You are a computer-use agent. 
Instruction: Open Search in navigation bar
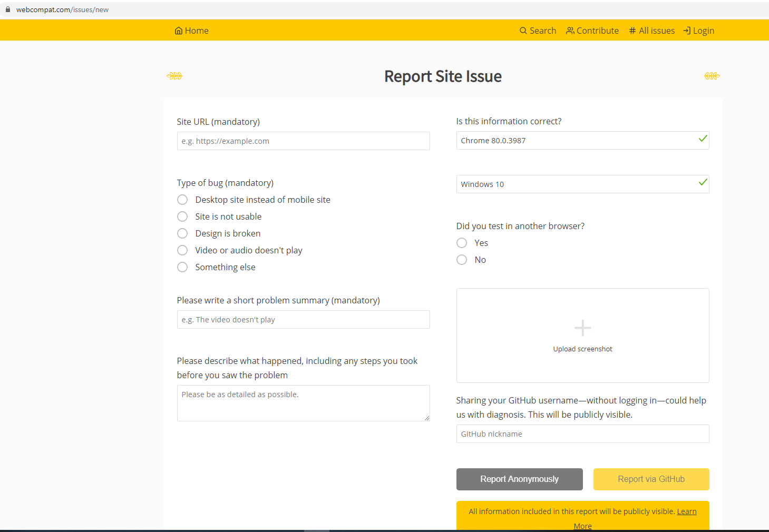[538, 31]
